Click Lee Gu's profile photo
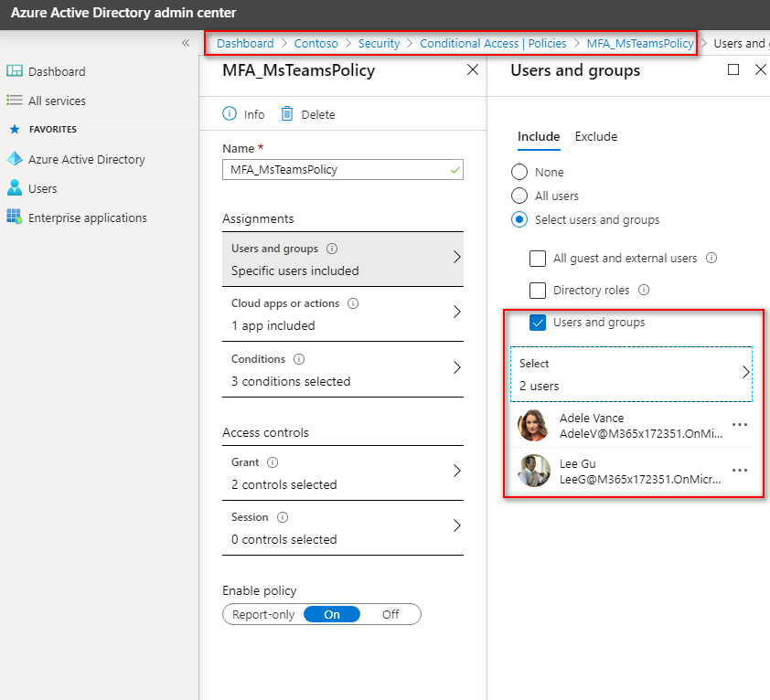 [x=534, y=471]
